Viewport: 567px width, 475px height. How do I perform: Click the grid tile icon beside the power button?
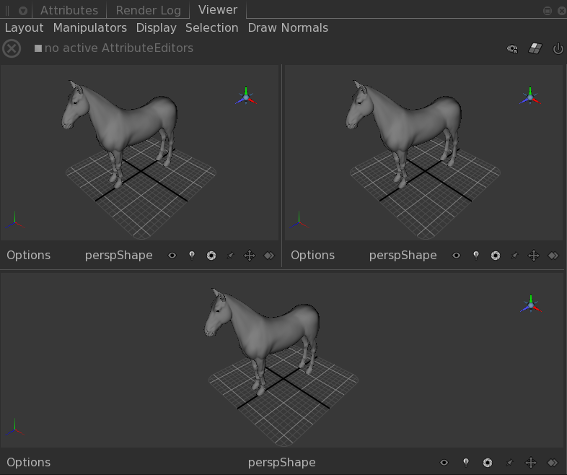tap(535, 48)
